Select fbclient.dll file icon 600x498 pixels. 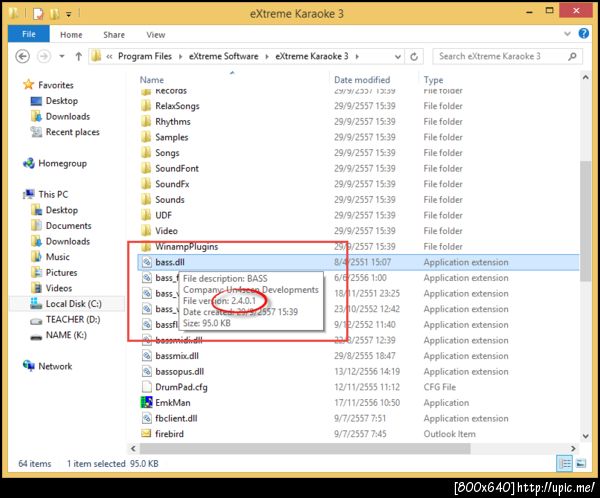pyautogui.click(x=147, y=418)
